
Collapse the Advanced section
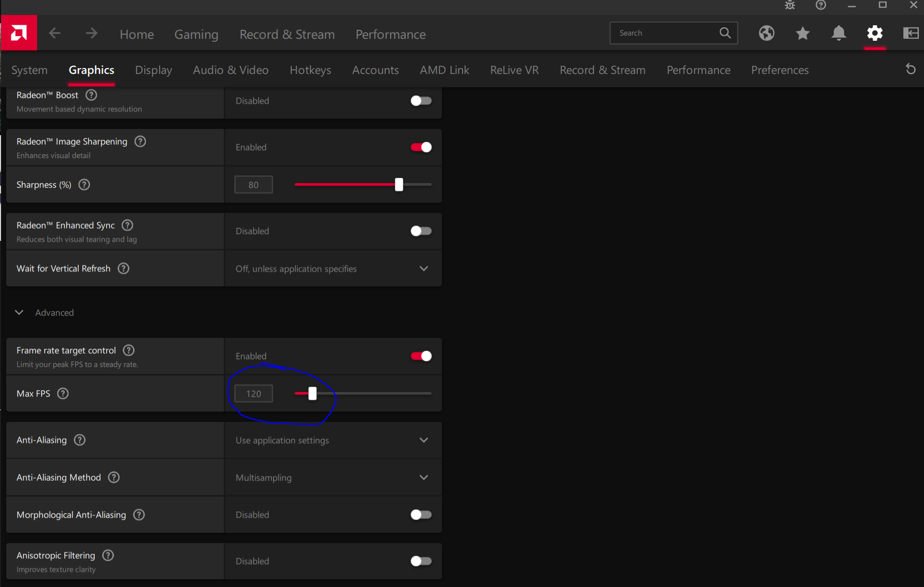click(19, 313)
